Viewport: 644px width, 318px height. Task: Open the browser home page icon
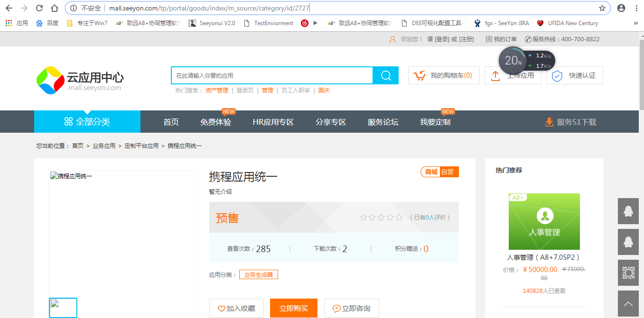pyautogui.click(x=55, y=8)
